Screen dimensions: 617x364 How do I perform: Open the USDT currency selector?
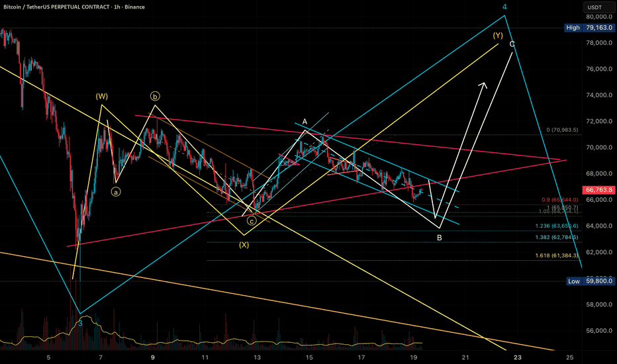593,7
